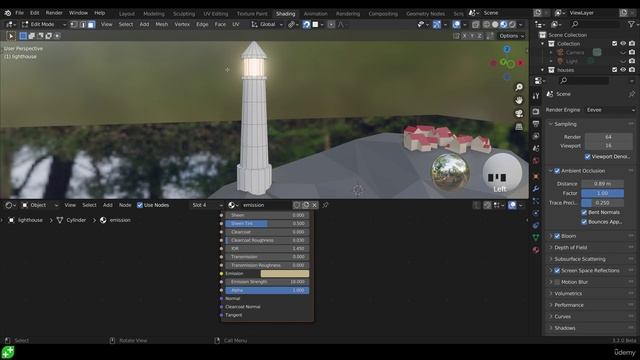
Task: Click the Blender logo in the menu bar
Action: click(x=8, y=13)
